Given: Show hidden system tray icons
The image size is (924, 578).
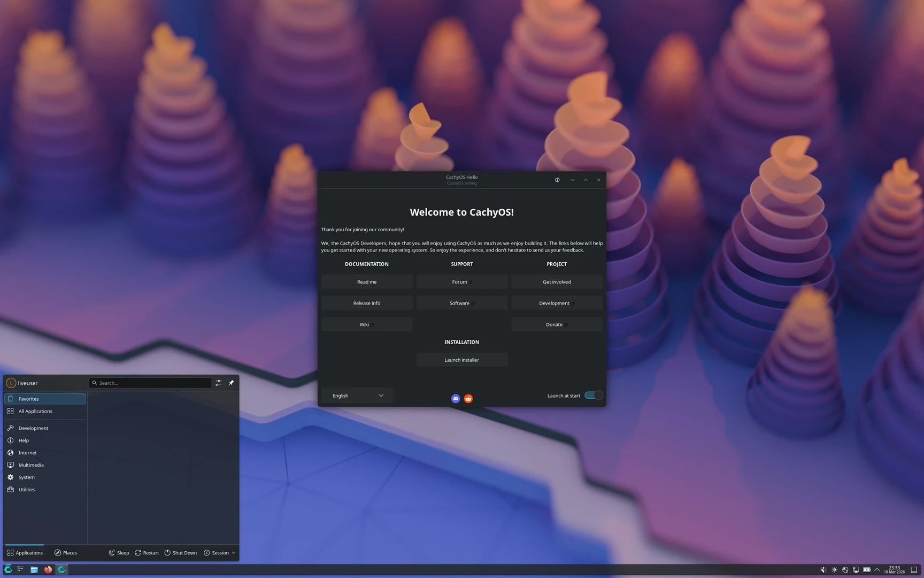Looking at the screenshot, I should (877, 569).
